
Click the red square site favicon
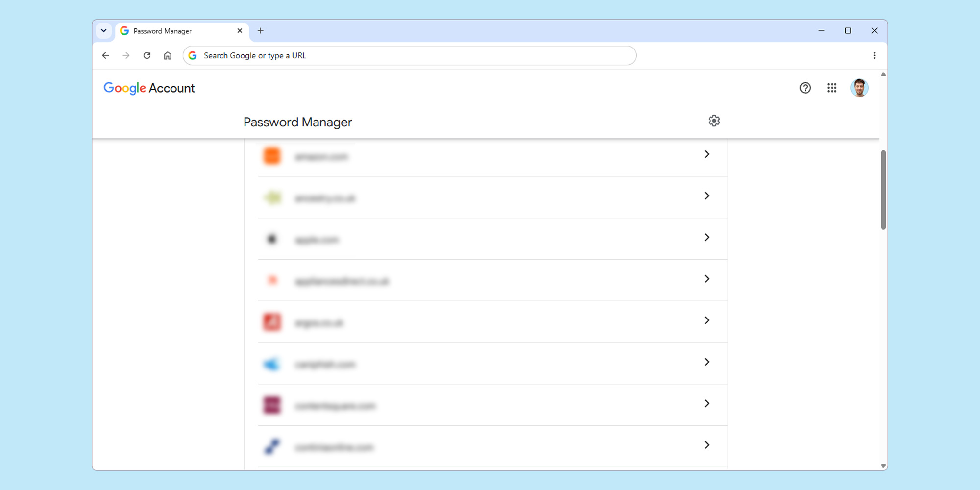click(272, 322)
